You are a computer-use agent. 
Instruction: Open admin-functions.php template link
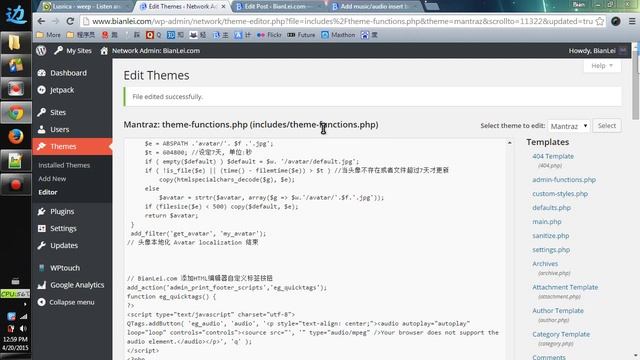click(564, 180)
